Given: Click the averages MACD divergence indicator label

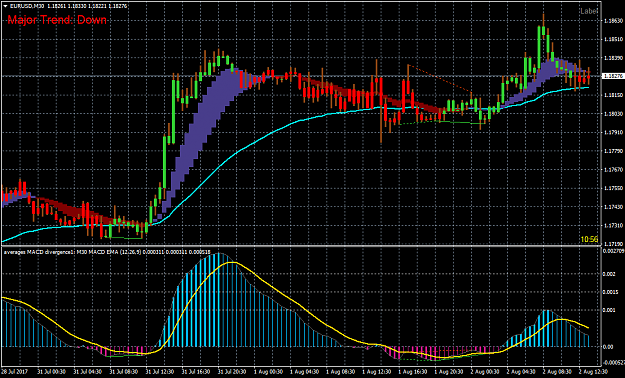Looking at the screenshot, I should 107,252.
